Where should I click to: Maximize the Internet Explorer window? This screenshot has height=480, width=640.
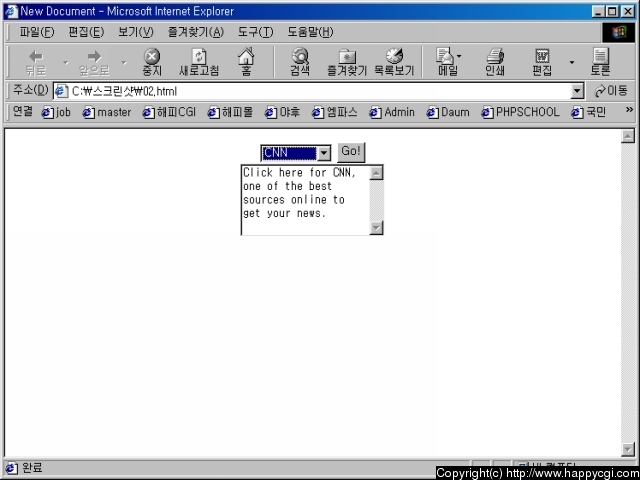tap(612, 11)
